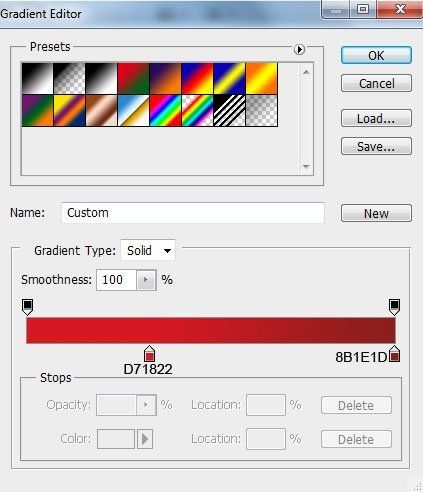423x492 pixels.
Task: Choose the rainbow spectrum gradient preset
Action: (166, 110)
